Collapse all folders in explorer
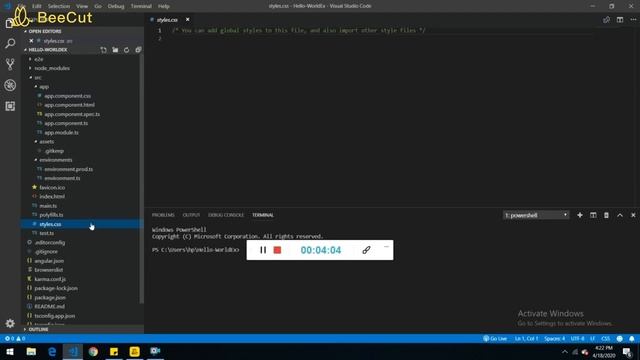This screenshot has height=360, width=640. (138, 50)
